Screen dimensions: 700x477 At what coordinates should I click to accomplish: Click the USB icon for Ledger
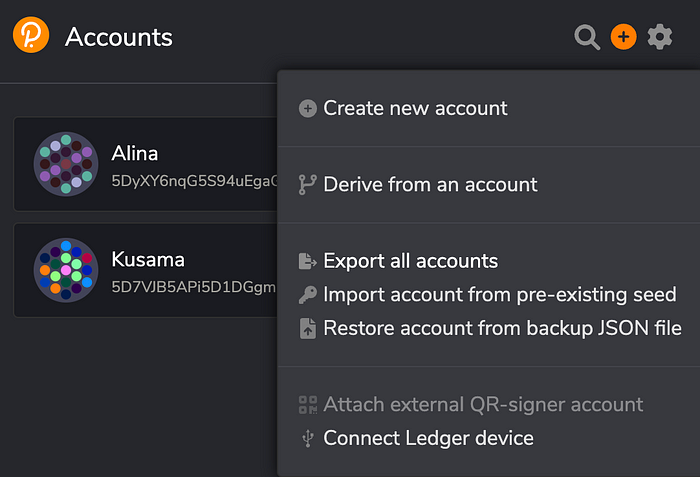pos(308,438)
